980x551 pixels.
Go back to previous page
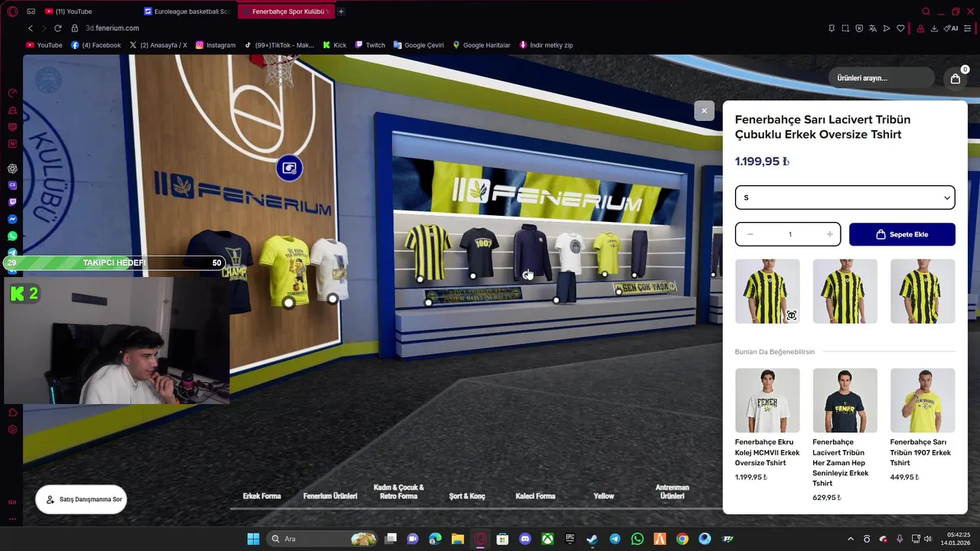pyautogui.click(x=31, y=28)
